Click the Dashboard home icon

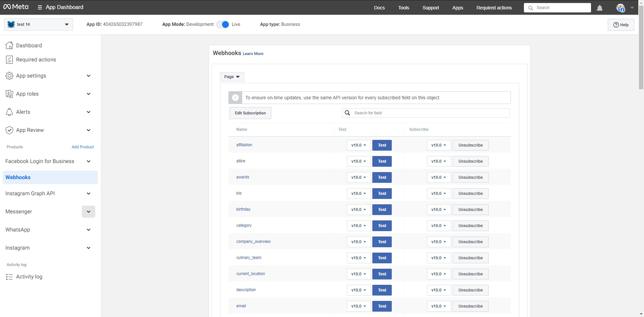click(9, 45)
